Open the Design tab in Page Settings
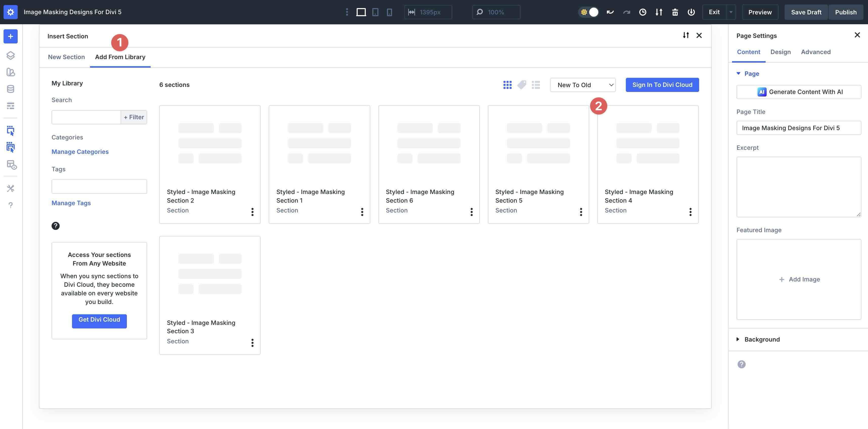 (x=781, y=52)
